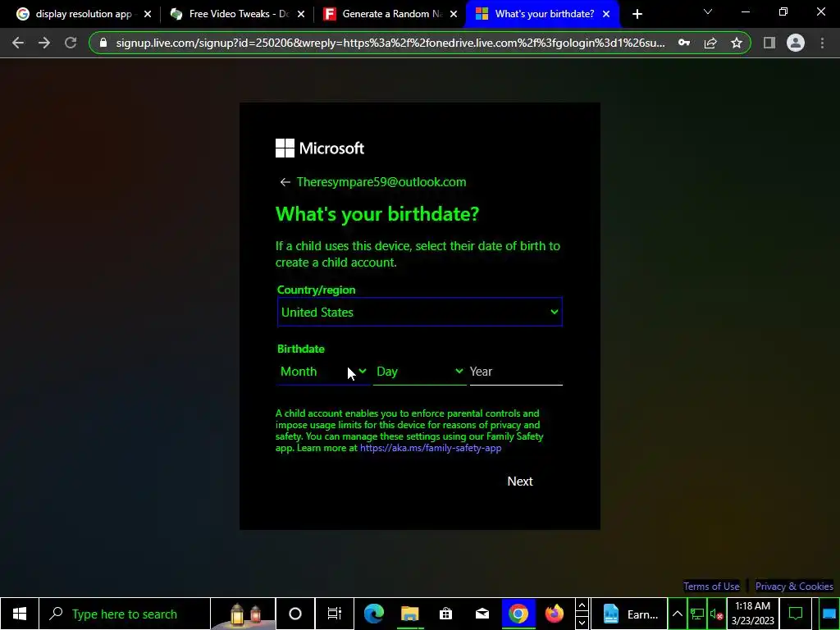The image size is (840, 630).
Task: Open the family-safety-app link
Action: click(431, 448)
